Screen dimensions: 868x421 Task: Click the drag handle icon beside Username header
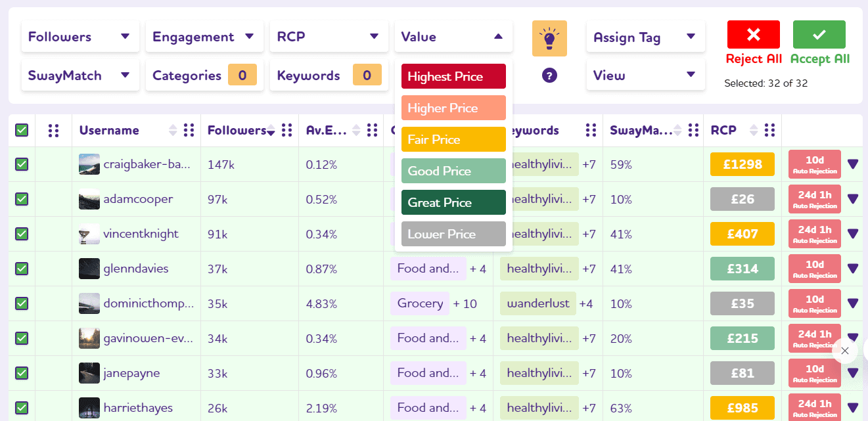point(189,130)
